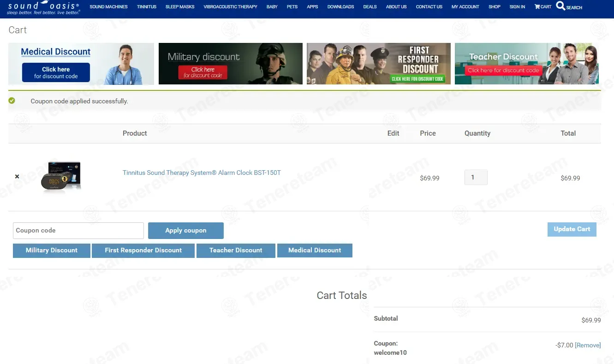
Task: Click the Cart Totals heading
Action: (x=342, y=295)
